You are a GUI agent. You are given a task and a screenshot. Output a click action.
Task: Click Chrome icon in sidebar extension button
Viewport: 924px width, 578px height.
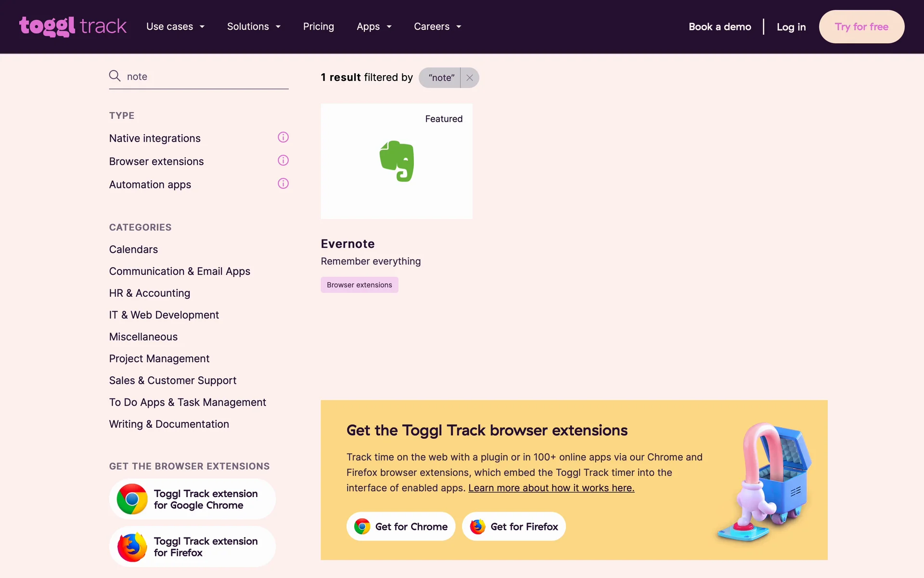pos(132,499)
